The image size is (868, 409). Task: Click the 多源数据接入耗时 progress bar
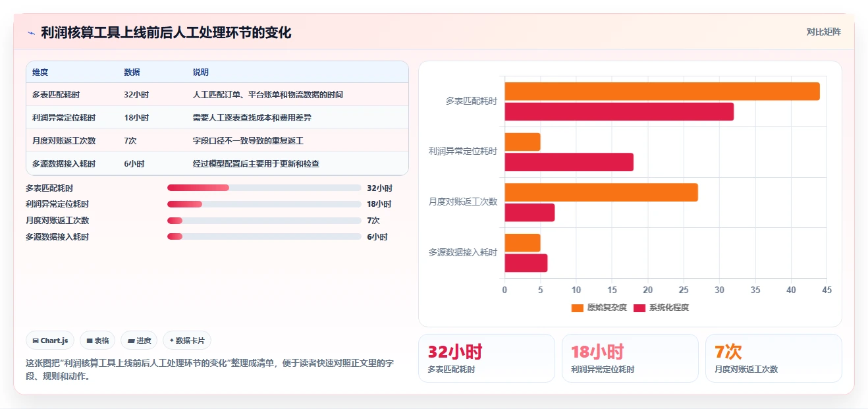point(264,236)
